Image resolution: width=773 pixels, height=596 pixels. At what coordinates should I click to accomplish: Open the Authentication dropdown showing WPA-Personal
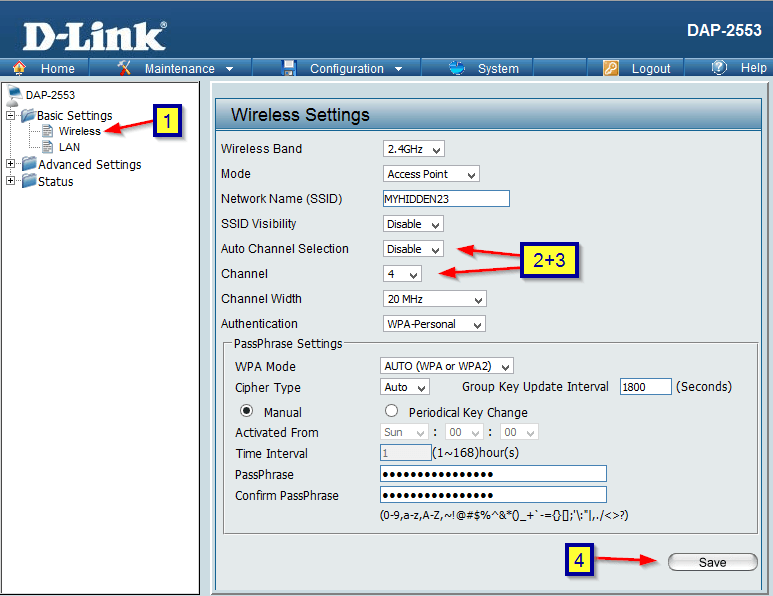click(x=434, y=324)
